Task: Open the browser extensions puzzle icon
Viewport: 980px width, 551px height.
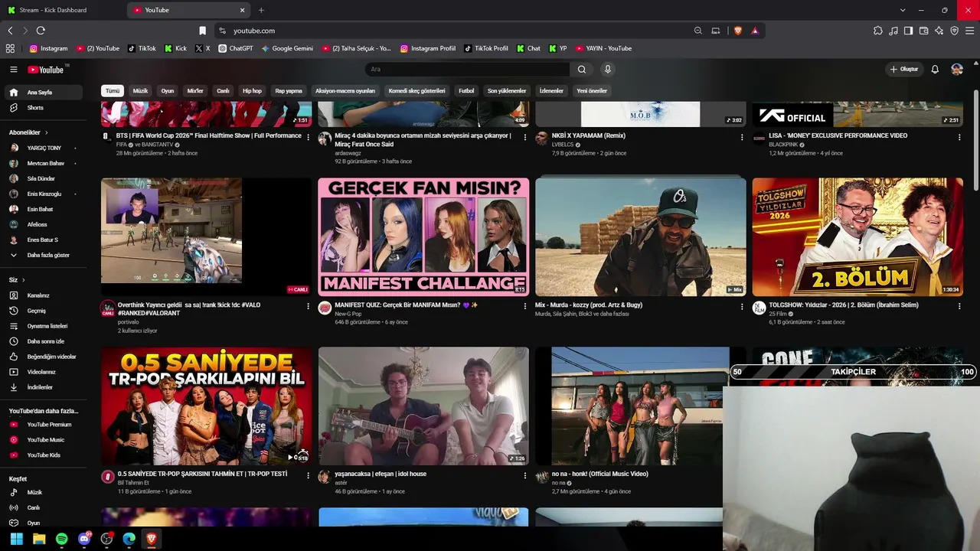Action: (x=878, y=31)
